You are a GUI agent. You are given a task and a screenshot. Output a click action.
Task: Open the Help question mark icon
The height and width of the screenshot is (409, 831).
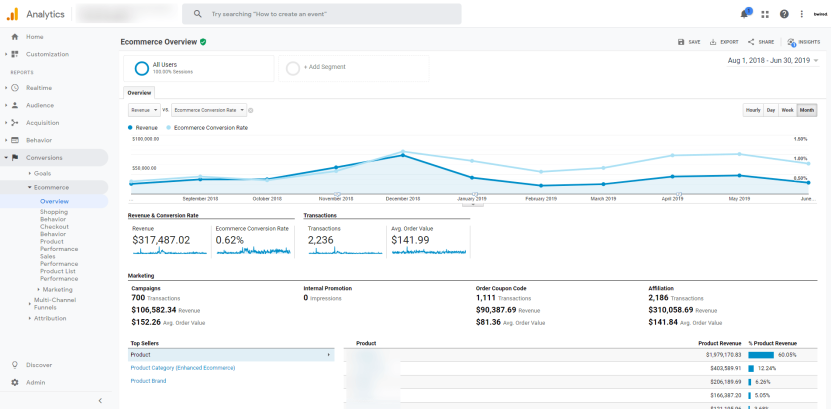784,14
